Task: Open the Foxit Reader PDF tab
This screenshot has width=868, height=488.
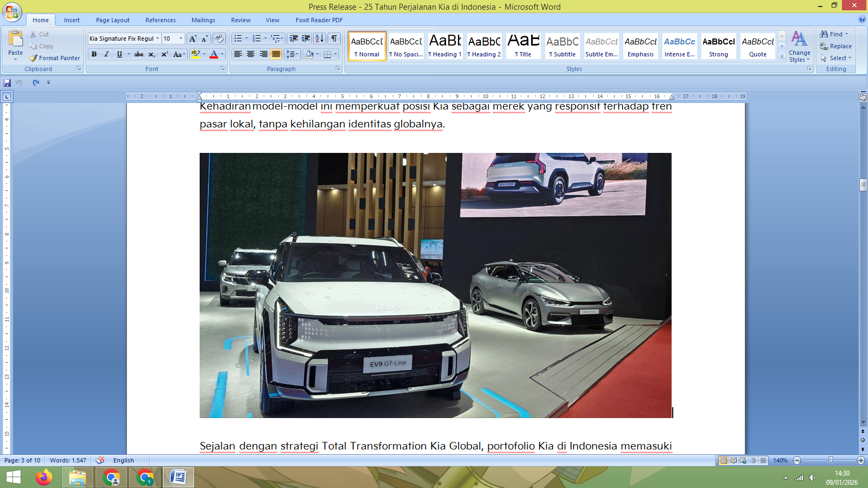Action: [319, 20]
